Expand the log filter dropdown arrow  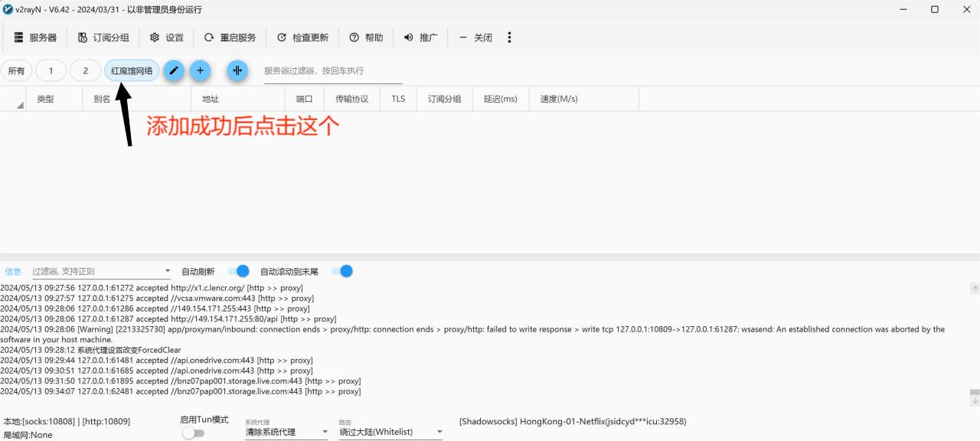(168, 272)
